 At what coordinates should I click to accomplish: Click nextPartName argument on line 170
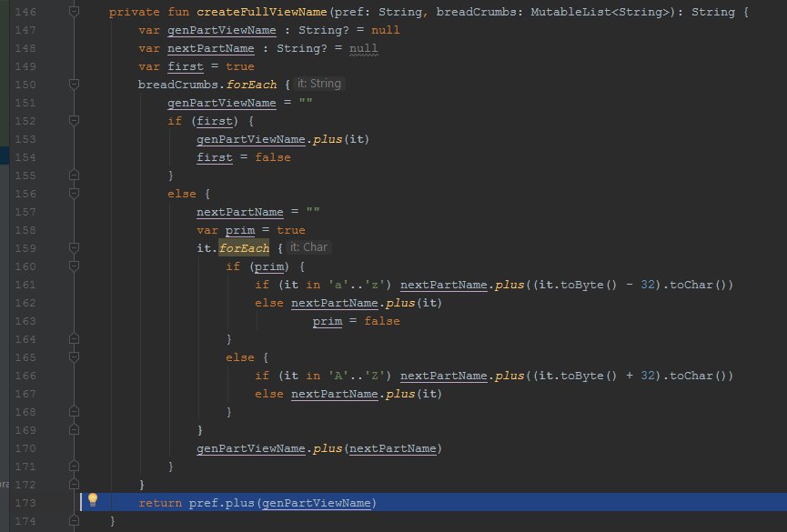[x=392, y=448]
